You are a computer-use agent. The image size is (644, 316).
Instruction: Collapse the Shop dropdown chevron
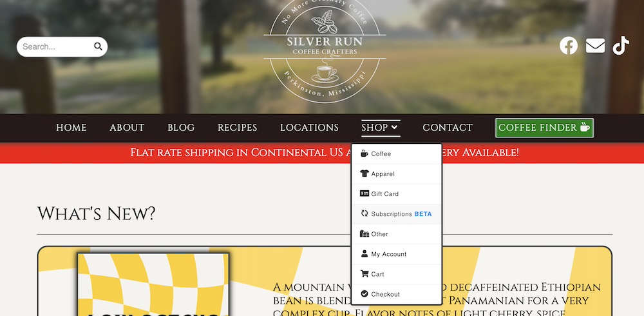tap(394, 128)
